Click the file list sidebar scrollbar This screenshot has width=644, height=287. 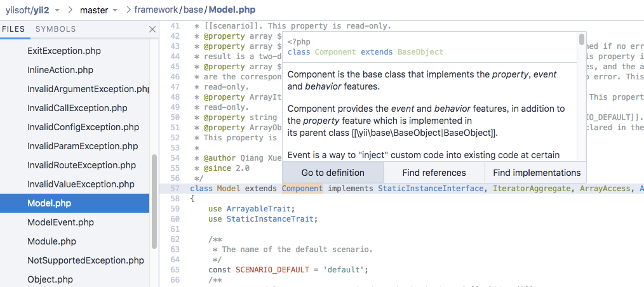tap(154, 203)
